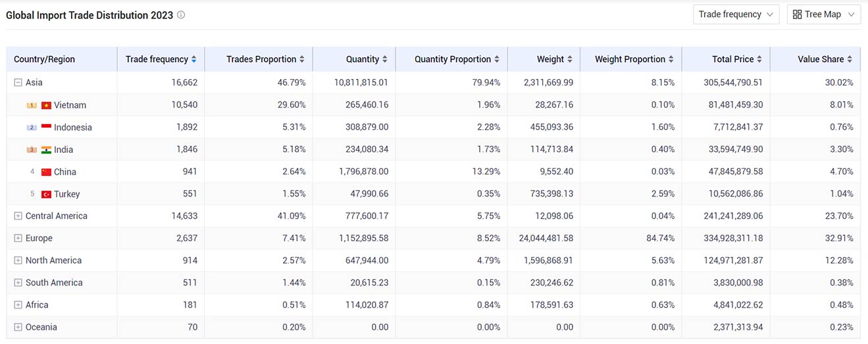Click Vietnam trade frequency 10,540
Image resolution: width=868 pixels, height=344 pixels.
click(x=183, y=105)
